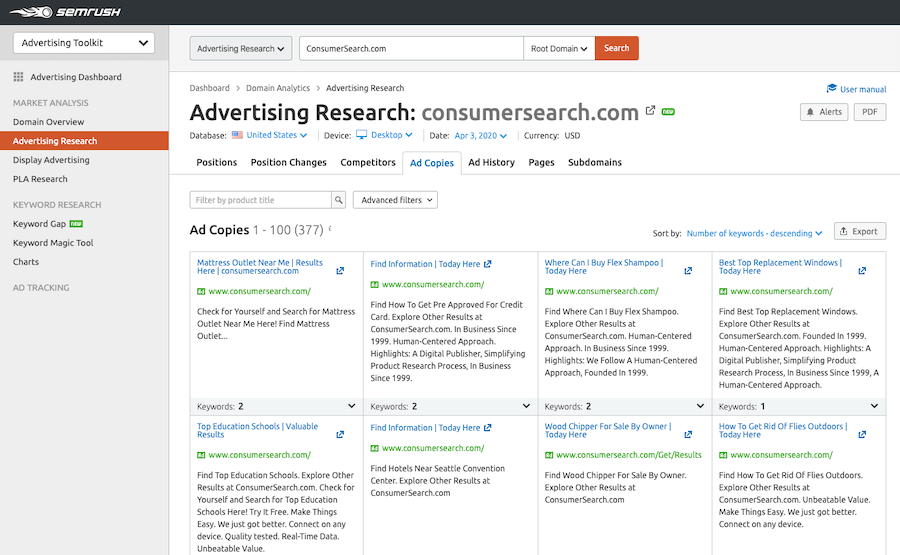This screenshot has height=555, width=900.
Task: Click the Ad icon next to Flex Shampoo URL
Action: click(549, 292)
